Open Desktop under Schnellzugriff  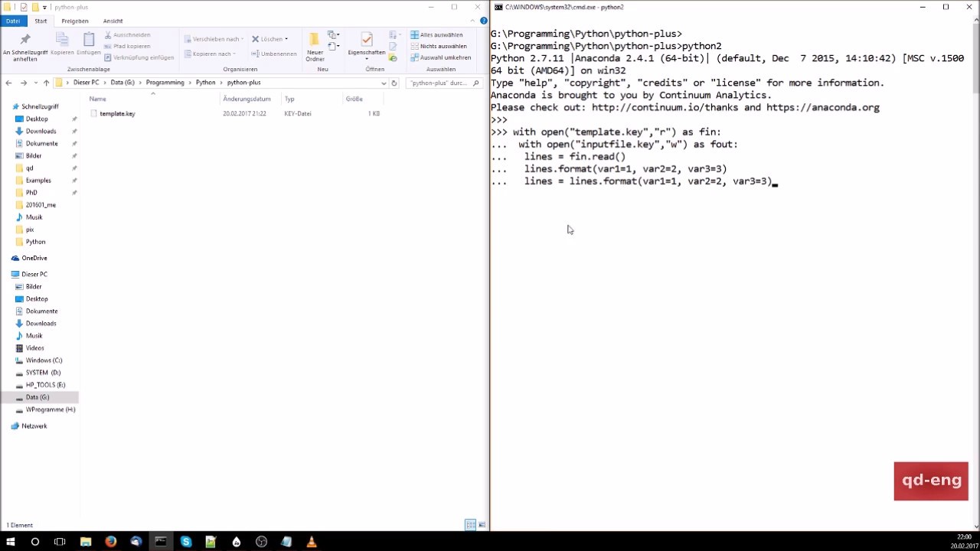click(37, 119)
